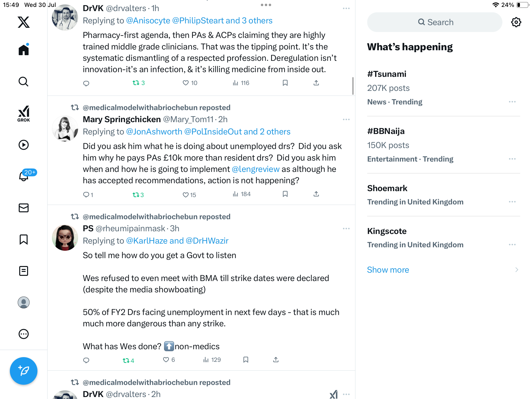This screenshot has height=399, width=532.
Task: Open more options on Mary Springchicken's post
Action: point(346,119)
